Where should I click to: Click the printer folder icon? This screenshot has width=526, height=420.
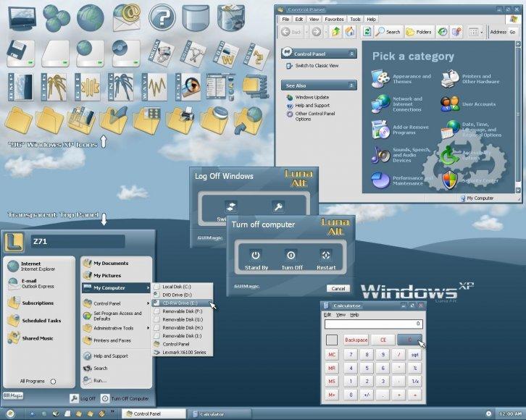tap(181, 120)
